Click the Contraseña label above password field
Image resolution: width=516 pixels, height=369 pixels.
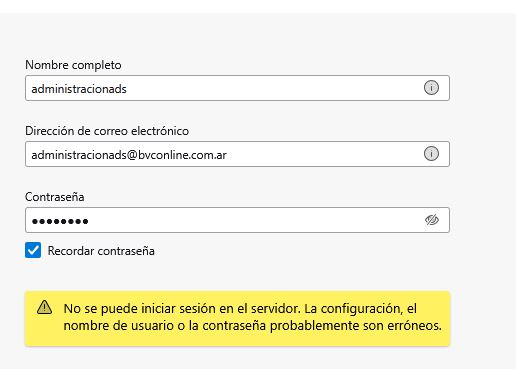pyautogui.click(x=55, y=197)
